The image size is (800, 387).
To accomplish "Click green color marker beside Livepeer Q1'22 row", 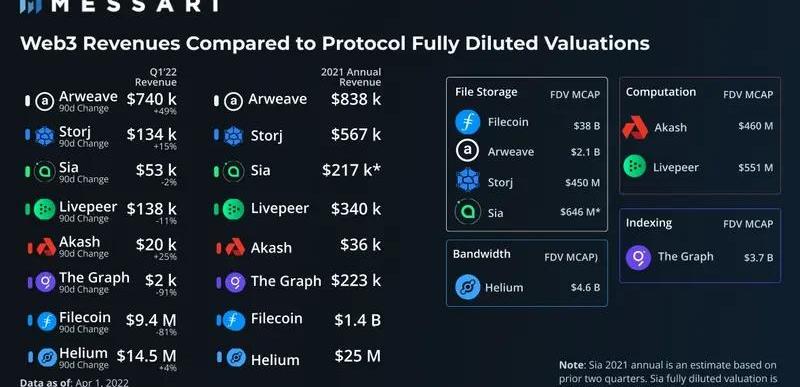I will coord(28,209).
